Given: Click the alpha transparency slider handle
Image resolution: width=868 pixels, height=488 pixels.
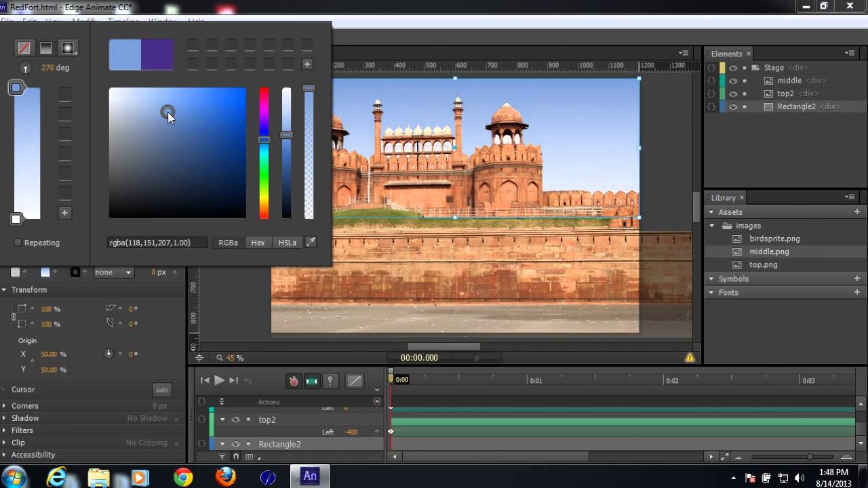Looking at the screenshot, I should [x=309, y=88].
